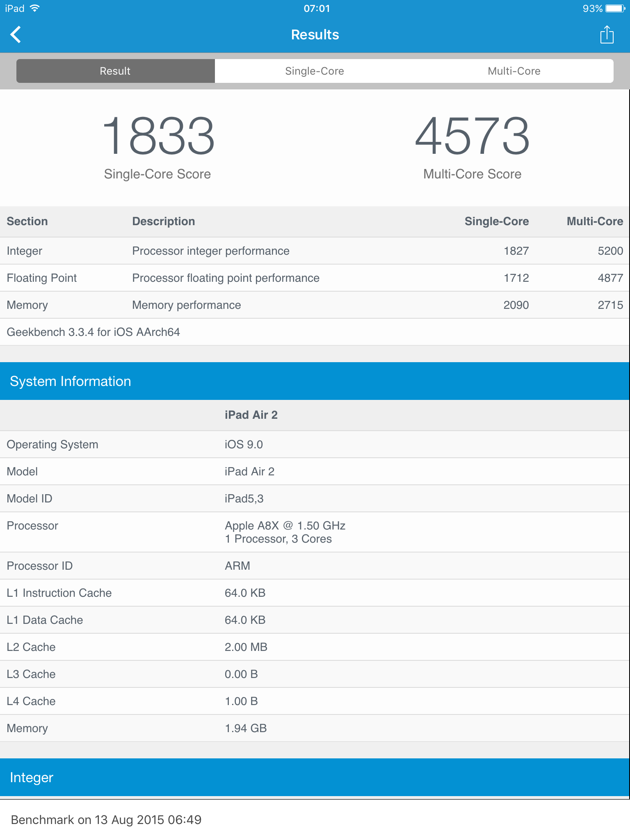This screenshot has width=630, height=840.
Task: Tap the Section column header
Action: 27,221
